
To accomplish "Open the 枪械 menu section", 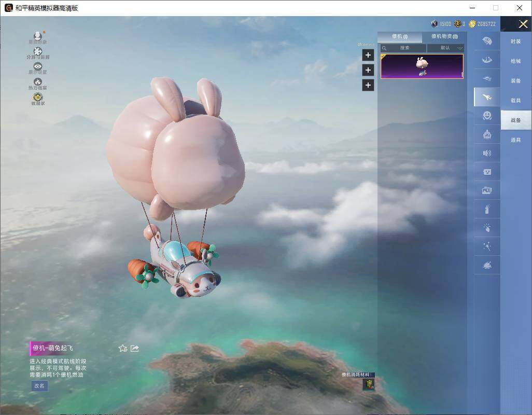I will pos(516,61).
